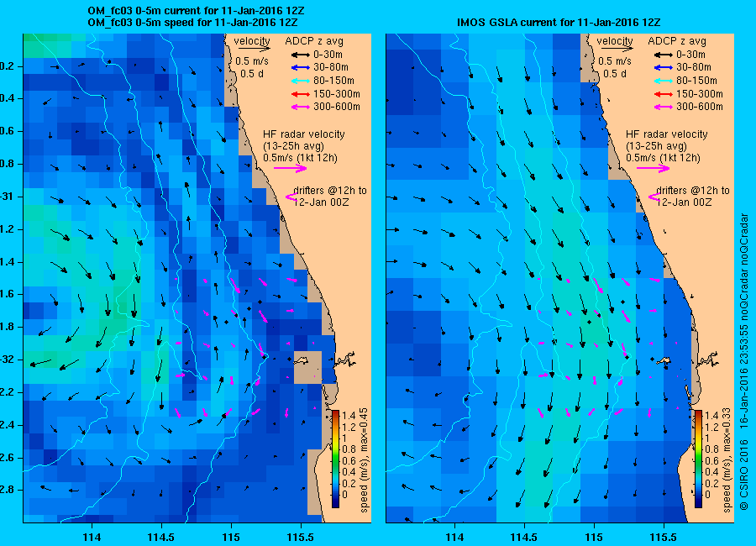756x546 pixels.
Task: Click the 'ADCP z avg' heading in right panel
Action: 676,41
